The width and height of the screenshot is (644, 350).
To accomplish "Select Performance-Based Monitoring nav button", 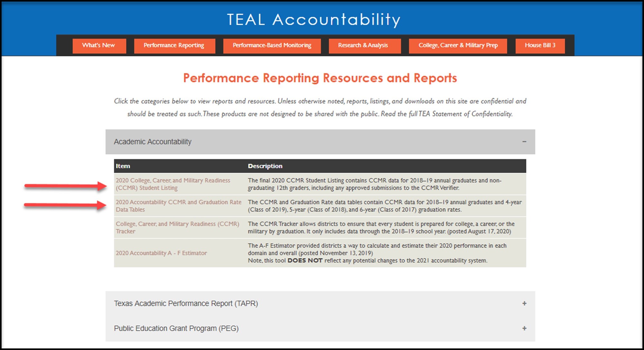I will coord(272,45).
